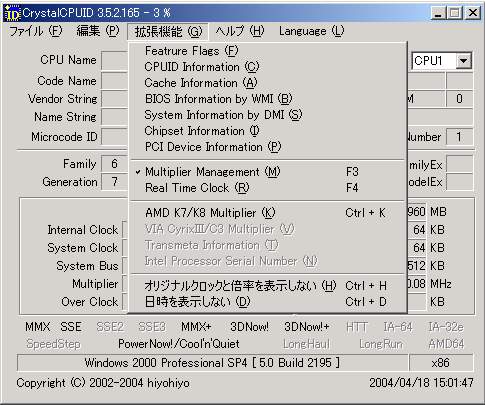Viewport: 485px width, 405px height.
Task: Click the MMX feature label
Action: tap(38, 327)
